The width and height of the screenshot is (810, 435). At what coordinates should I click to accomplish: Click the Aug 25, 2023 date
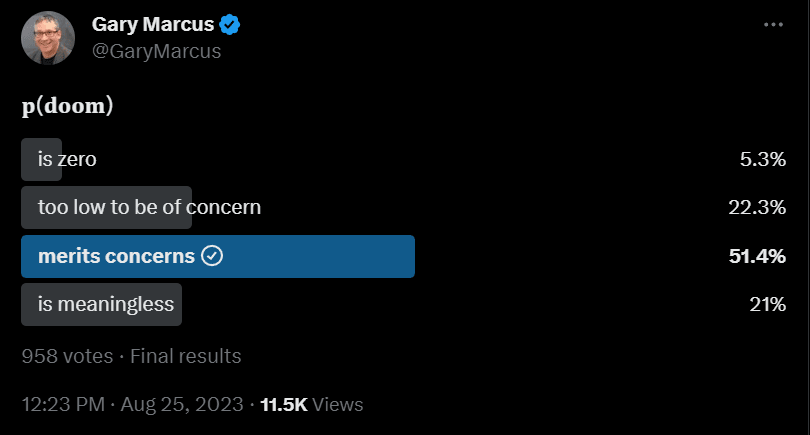coord(182,404)
